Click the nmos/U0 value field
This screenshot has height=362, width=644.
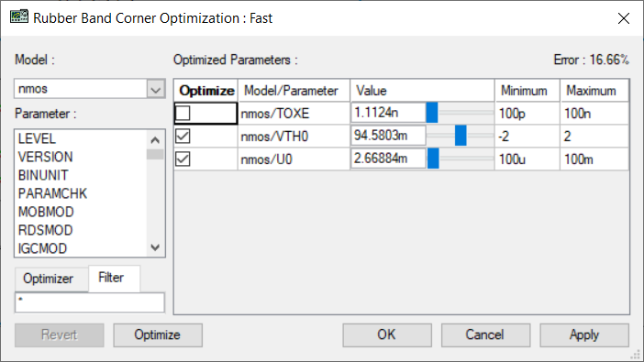coord(388,159)
